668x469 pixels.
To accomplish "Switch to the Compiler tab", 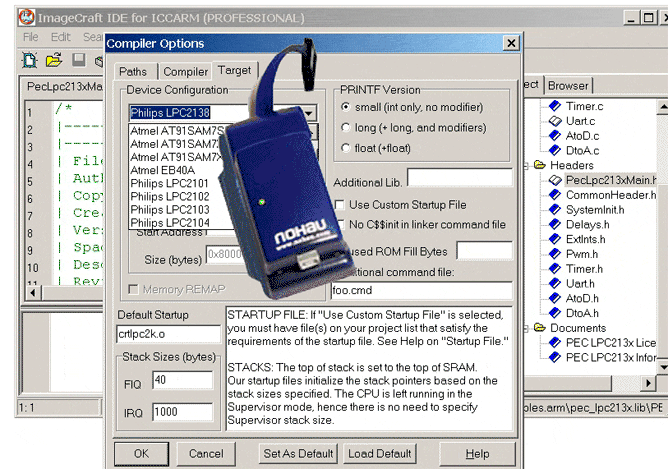I will [185, 72].
